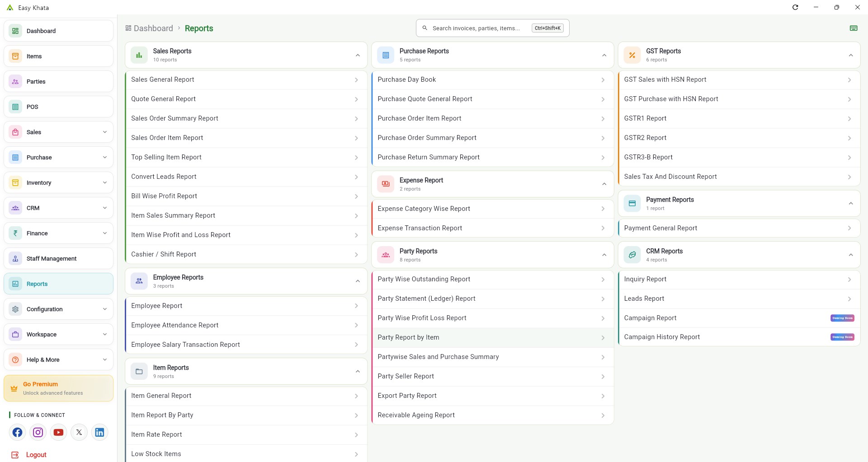This screenshot has width=868, height=462.
Task: Collapse the GST Reports section chevron
Action: click(x=851, y=55)
